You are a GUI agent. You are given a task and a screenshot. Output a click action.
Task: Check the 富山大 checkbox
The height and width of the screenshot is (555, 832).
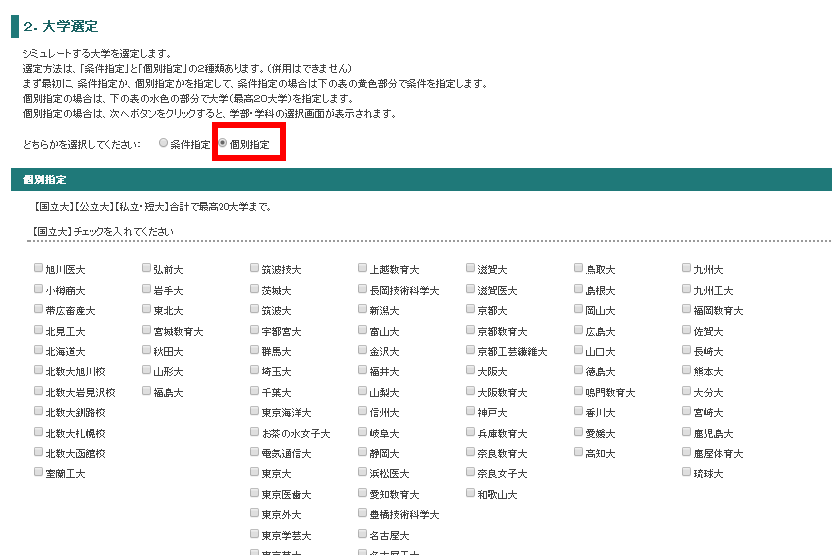(362, 329)
